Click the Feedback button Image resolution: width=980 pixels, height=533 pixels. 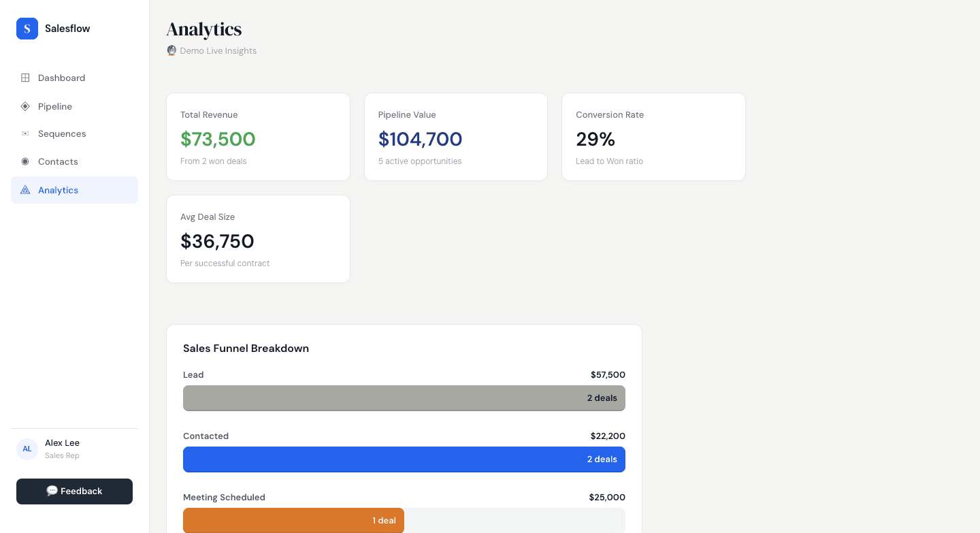(74, 491)
